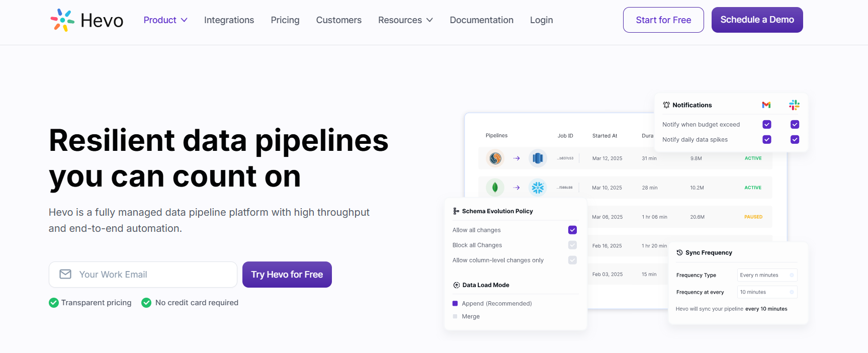This screenshot has width=868, height=353.
Task: Uncheck Allow all changes checkbox
Action: (572, 230)
